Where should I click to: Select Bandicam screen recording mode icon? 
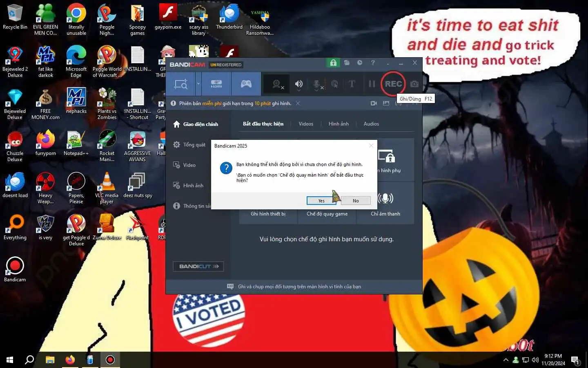coord(180,84)
